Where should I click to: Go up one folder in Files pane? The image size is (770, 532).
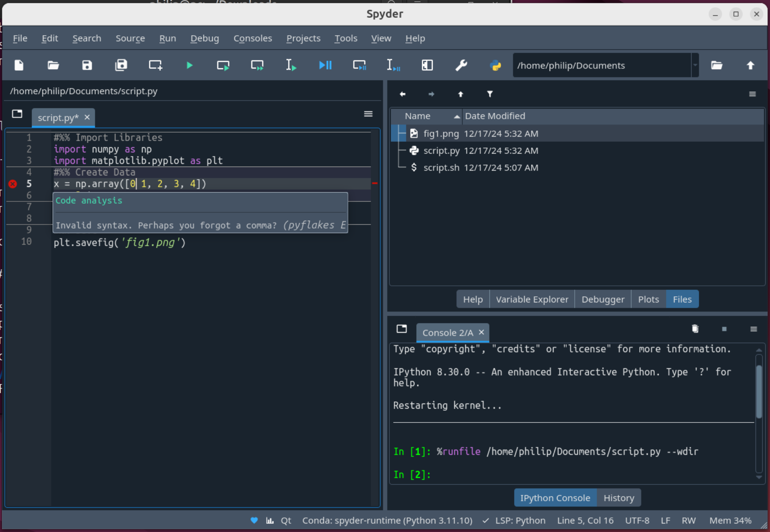pyautogui.click(x=461, y=94)
